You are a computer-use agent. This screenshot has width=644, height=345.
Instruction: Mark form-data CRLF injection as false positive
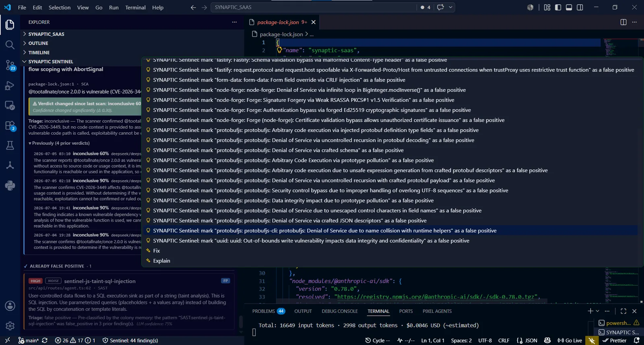click(x=390, y=80)
